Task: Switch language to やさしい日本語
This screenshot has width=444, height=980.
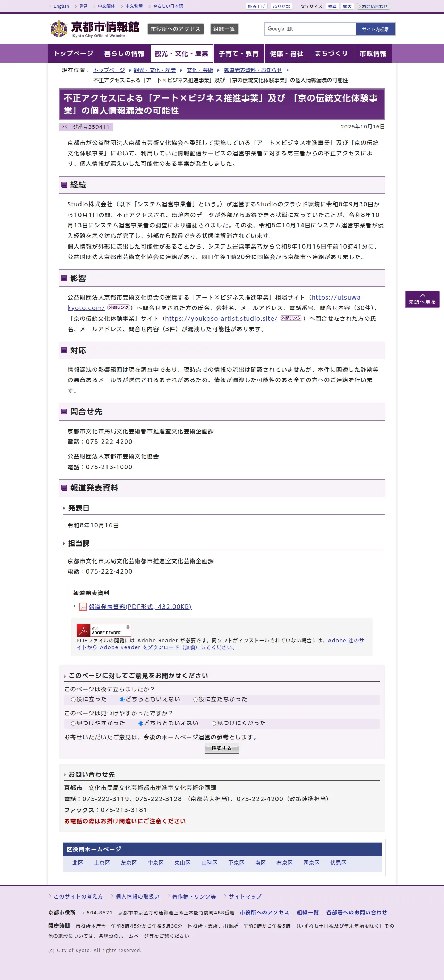Action: [168, 6]
